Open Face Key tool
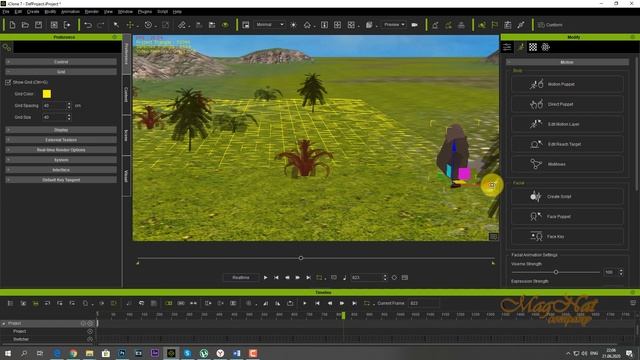This screenshot has width=640, height=360. (567, 236)
